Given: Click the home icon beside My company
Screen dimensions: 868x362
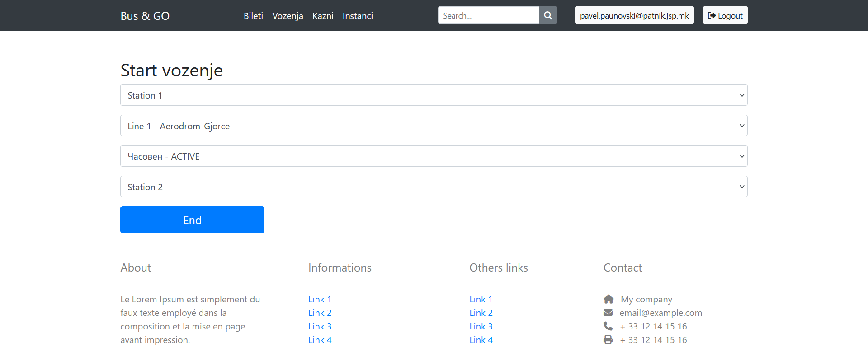Looking at the screenshot, I should click(x=609, y=299).
